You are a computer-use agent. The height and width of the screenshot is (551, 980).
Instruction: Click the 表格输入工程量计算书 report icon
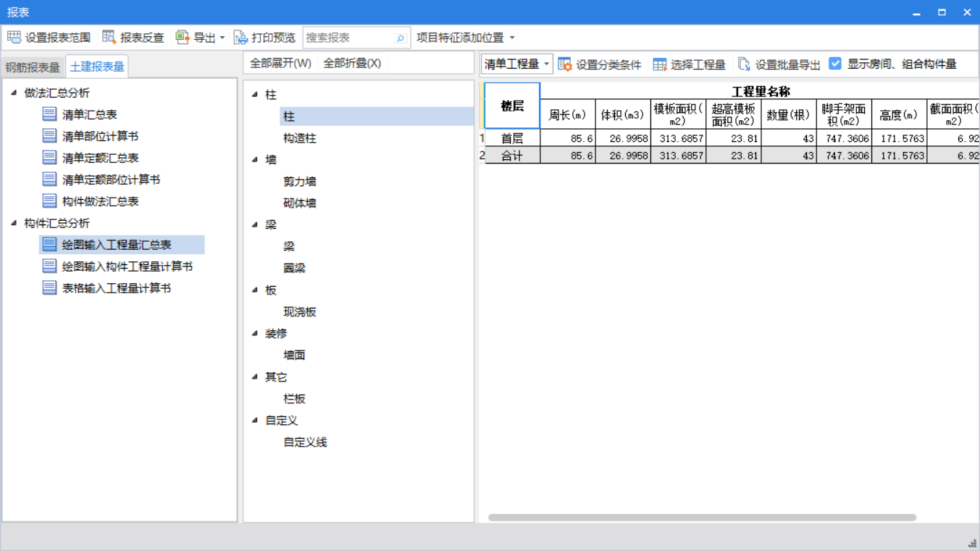point(49,287)
